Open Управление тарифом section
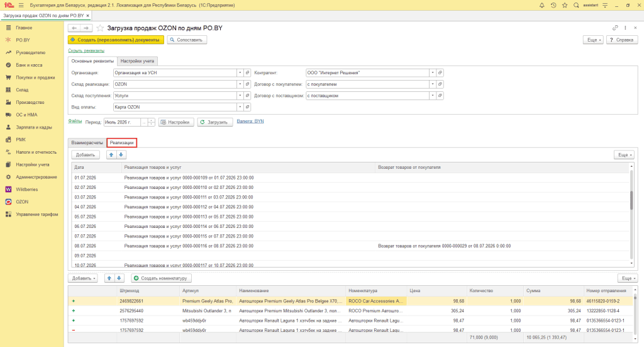Viewport: 644px width, 347px height. [36, 214]
